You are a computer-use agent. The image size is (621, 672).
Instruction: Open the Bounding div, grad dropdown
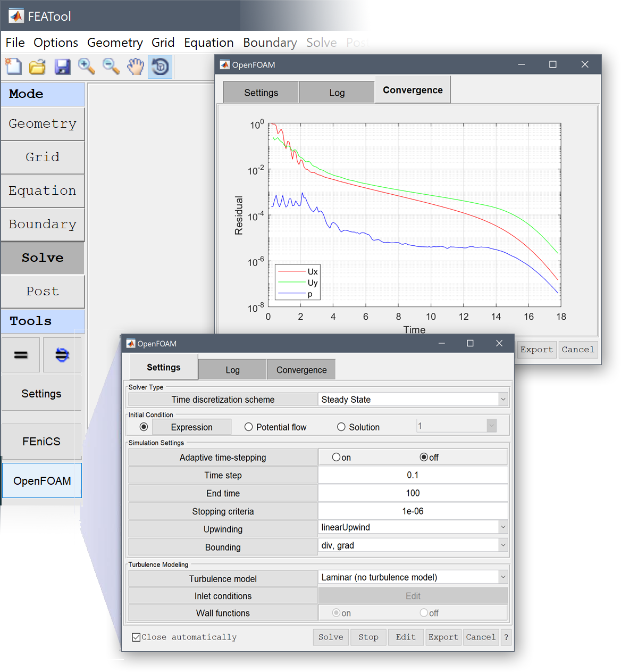coord(413,545)
